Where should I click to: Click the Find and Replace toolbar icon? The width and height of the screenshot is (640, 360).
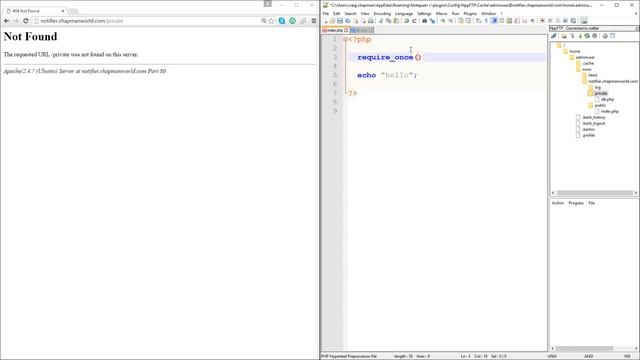click(x=432, y=21)
